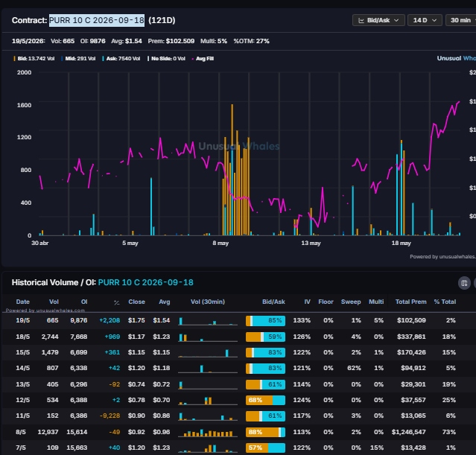This screenshot has width=476, height=455.
Task: Click the 13 may x-axis label
Action: pos(311,243)
